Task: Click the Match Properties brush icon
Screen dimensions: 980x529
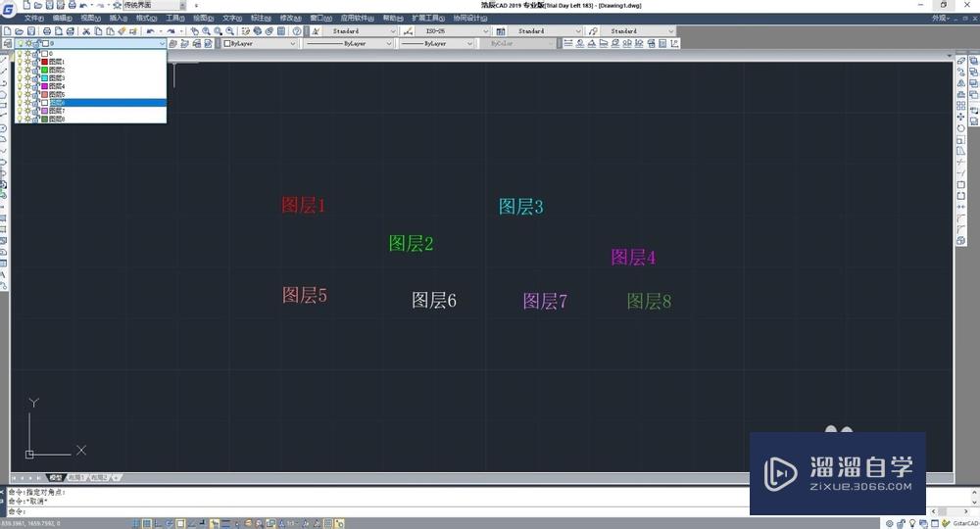Action: tap(122, 31)
